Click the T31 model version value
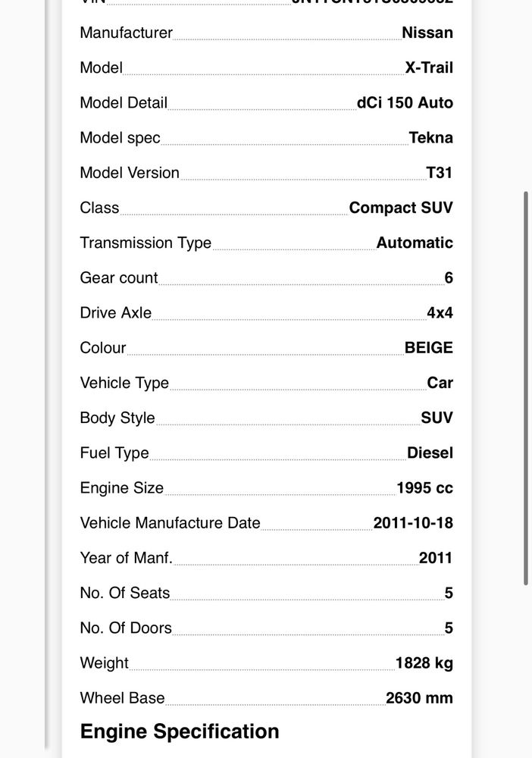 (x=440, y=173)
